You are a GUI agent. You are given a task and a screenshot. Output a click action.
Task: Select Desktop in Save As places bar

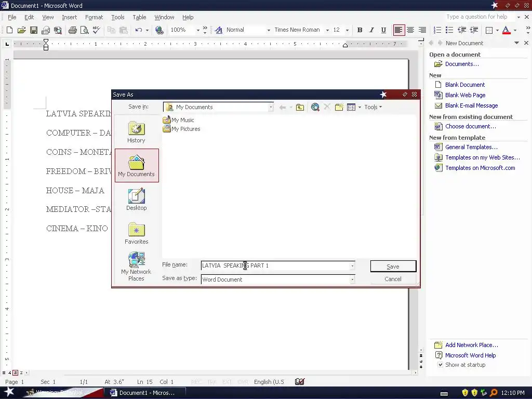(137, 199)
